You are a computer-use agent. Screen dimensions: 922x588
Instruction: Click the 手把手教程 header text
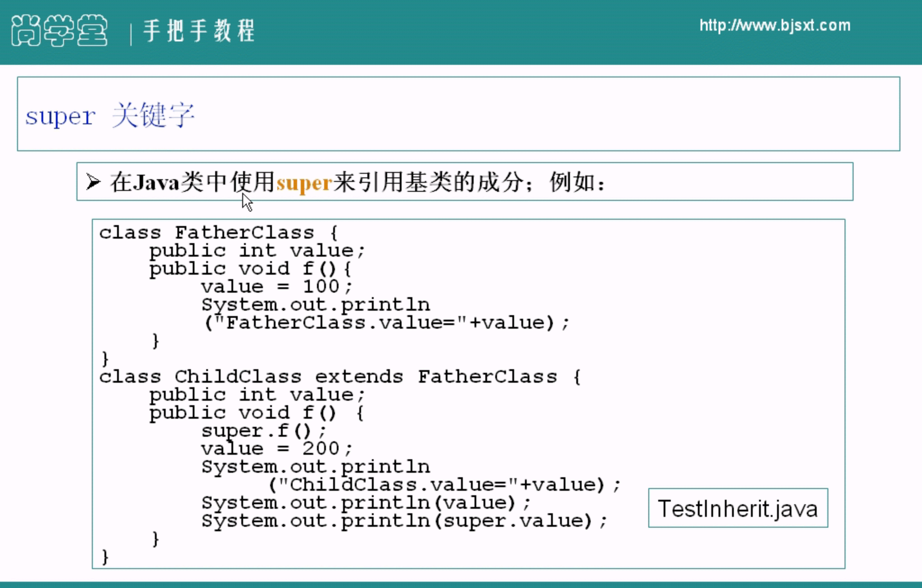[x=199, y=31]
